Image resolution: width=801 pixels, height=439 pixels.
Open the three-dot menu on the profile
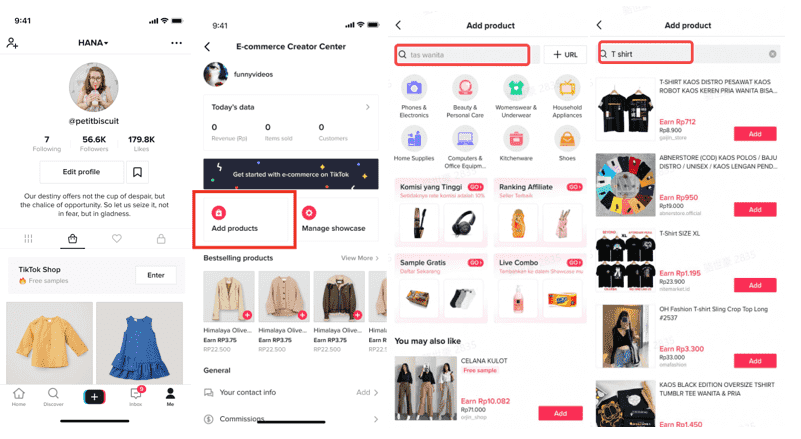point(176,43)
